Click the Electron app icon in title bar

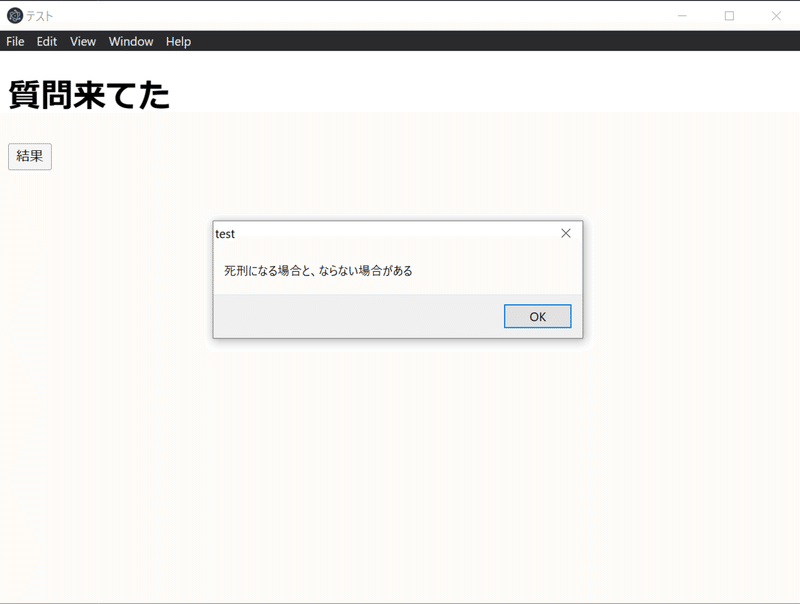click(17, 15)
